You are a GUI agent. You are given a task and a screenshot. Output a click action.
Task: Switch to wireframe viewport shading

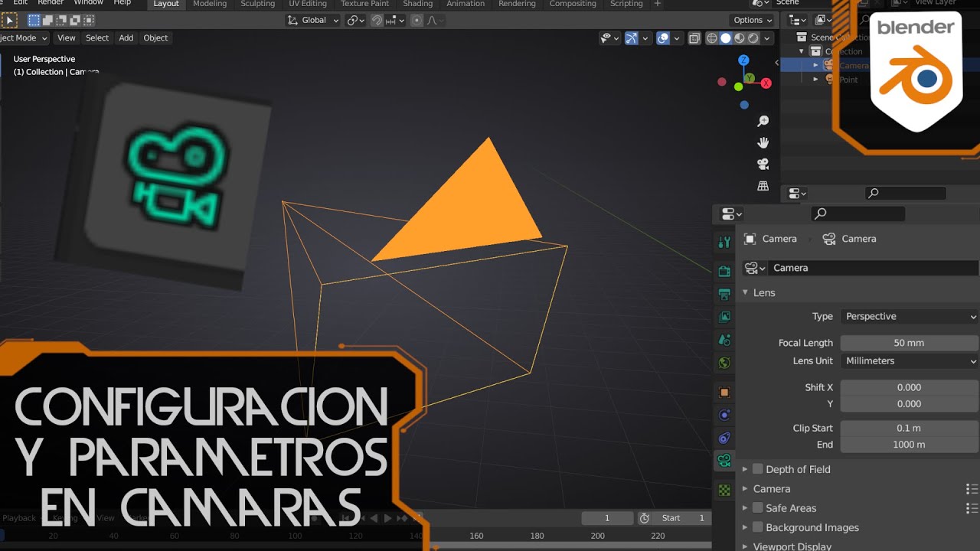click(x=712, y=38)
